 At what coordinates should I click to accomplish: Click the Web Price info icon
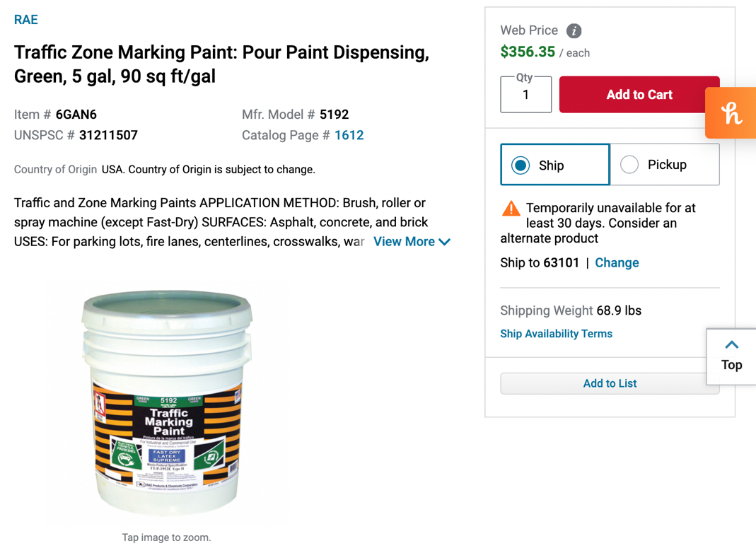point(574,30)
